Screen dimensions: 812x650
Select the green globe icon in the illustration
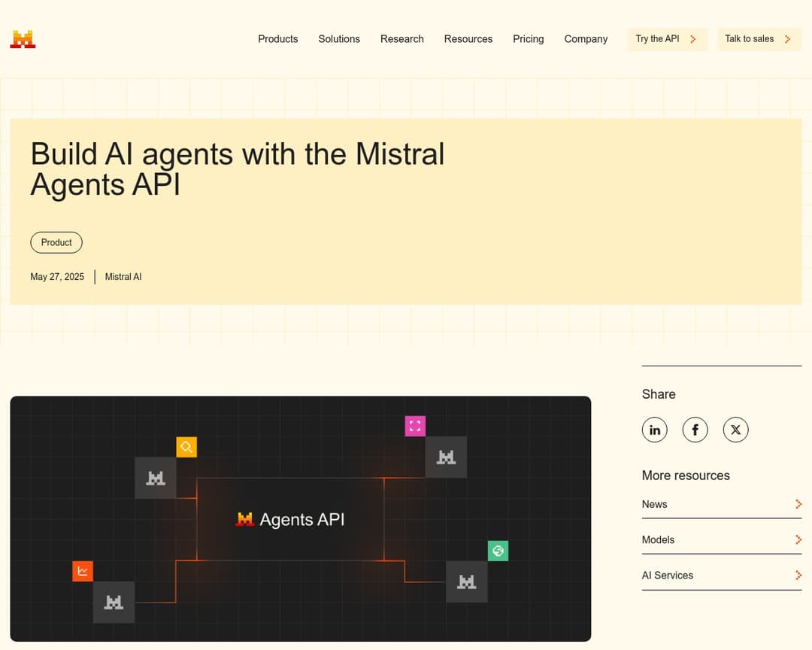click(x=498, y=551)
